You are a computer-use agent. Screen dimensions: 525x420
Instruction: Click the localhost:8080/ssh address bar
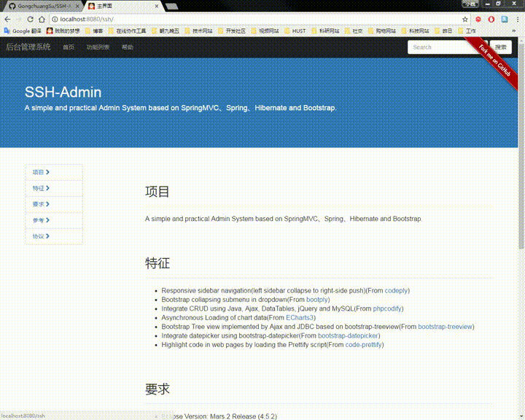[x=258, y=20]
